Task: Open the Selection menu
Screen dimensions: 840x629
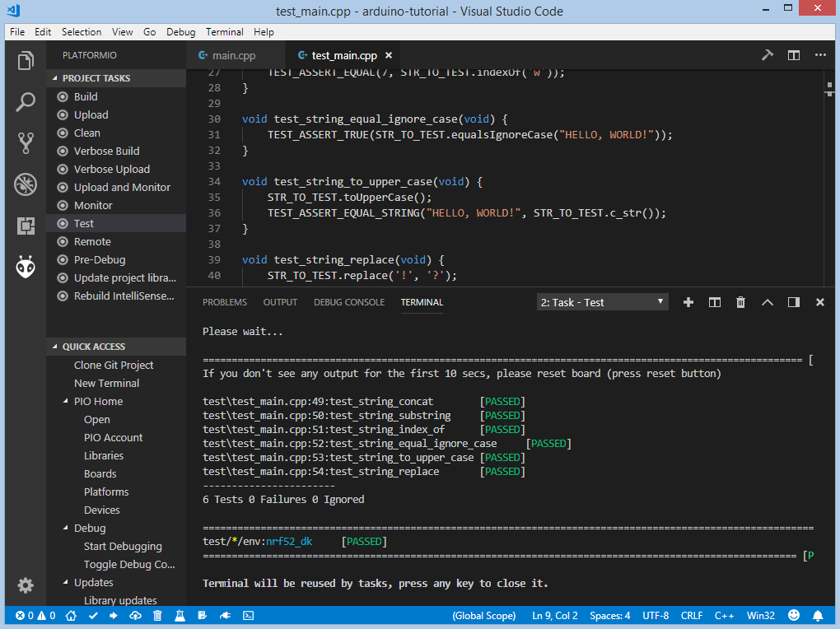Action: pyautogui.click(x=82, y=31)
